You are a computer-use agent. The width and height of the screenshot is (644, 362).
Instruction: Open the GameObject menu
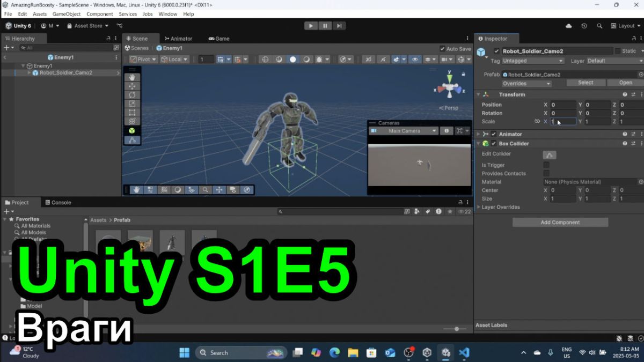tap(66, 14)
